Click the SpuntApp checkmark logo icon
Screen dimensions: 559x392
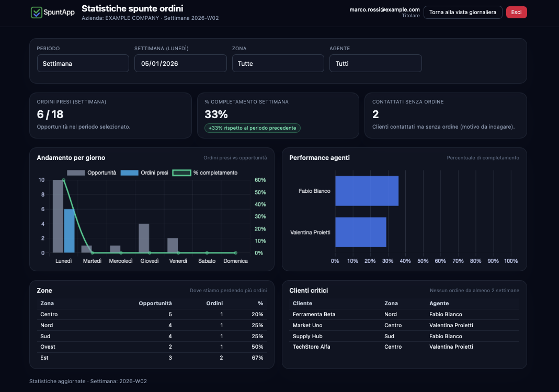click(x=37, y=13)
